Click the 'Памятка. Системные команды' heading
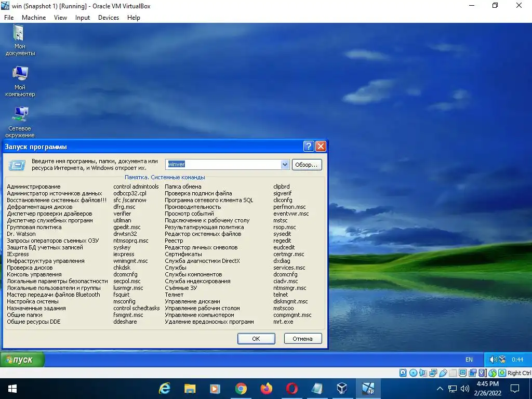 (x=165, y=177)
